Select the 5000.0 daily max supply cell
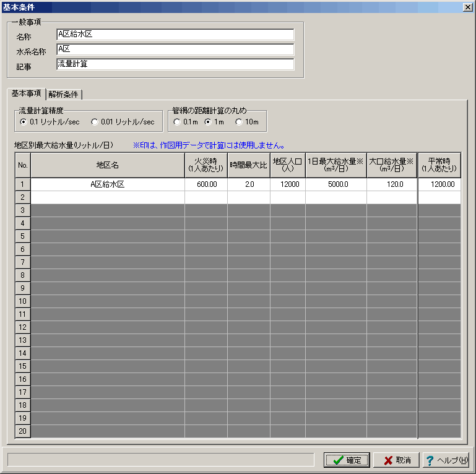This screenshot has width=476, height=474. pos(336,184)
